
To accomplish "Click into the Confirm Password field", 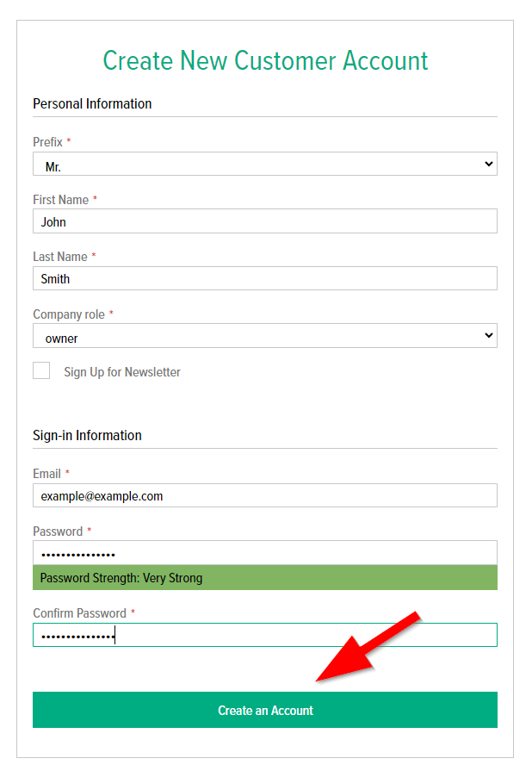I will (264, 635).
